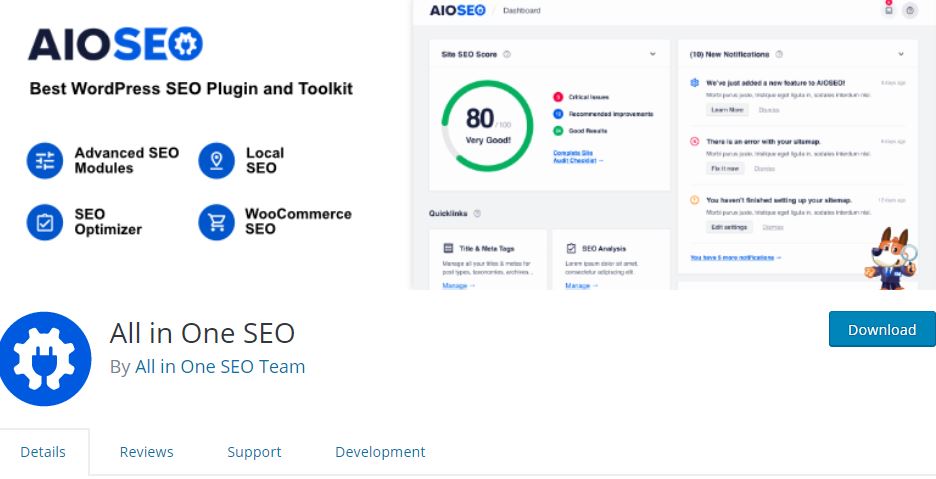
Task: Click the 'Advanced SEO Modules' feature label
Action: 127,161
